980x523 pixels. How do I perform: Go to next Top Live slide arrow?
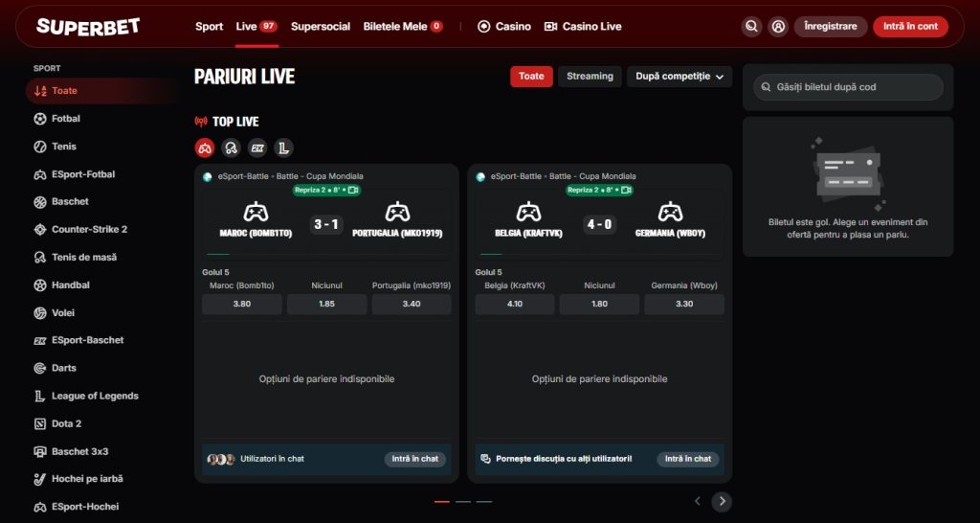pos(722,501)
